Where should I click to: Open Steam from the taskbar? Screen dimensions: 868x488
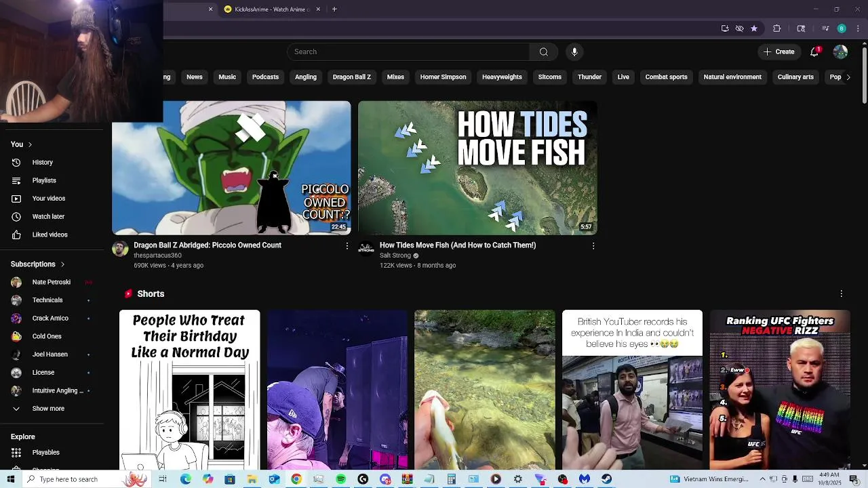pos(606,479)
